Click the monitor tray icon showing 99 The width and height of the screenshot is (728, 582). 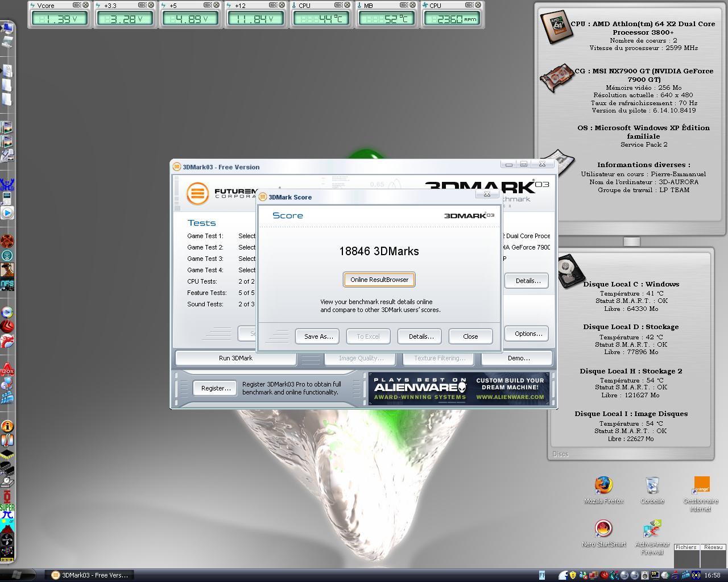[655, 575]
